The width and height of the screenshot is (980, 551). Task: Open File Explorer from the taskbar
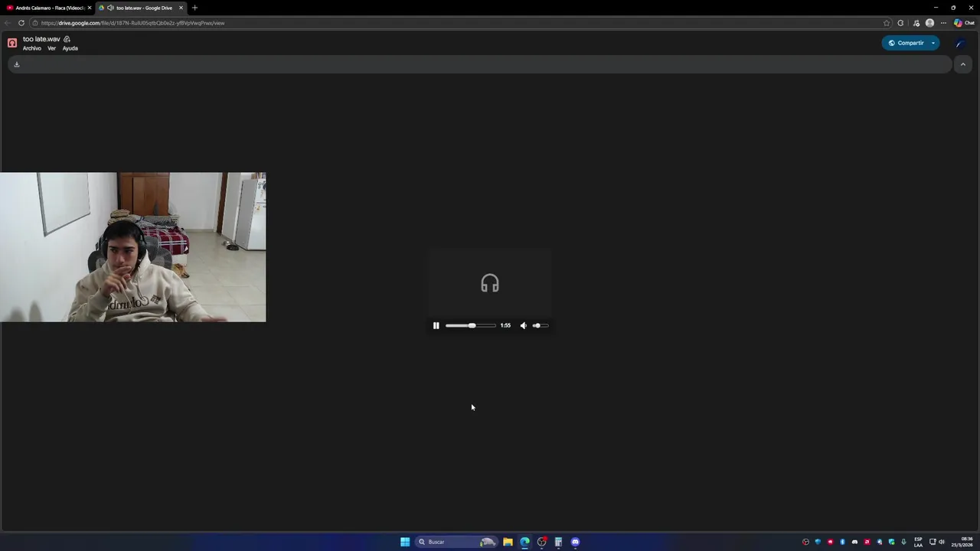(x=508, y=542)
